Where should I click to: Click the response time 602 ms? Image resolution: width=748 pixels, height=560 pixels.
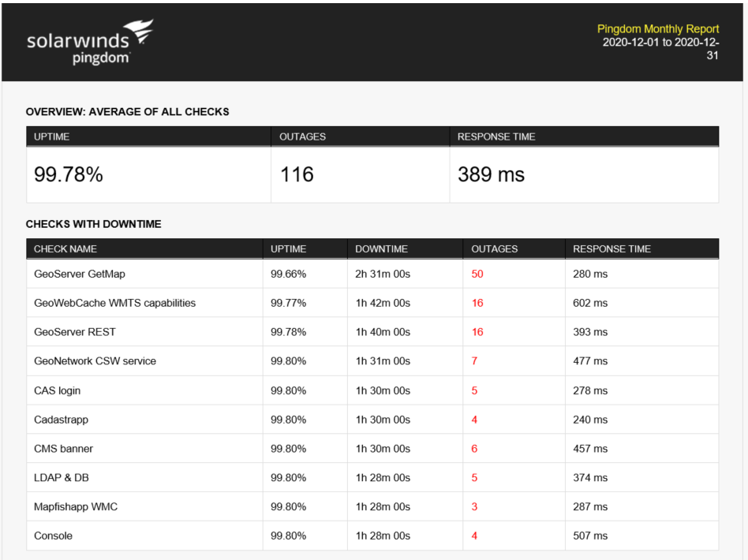590,304
